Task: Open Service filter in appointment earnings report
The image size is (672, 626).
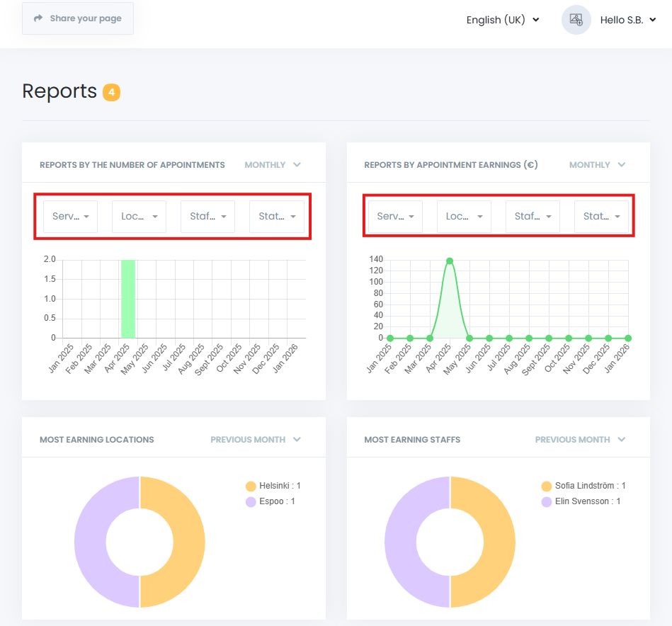Action: [x=395, y=217]
